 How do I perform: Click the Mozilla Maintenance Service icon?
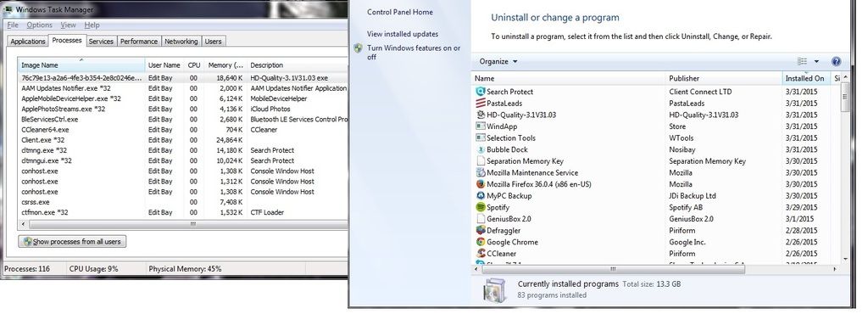(481, 173)
